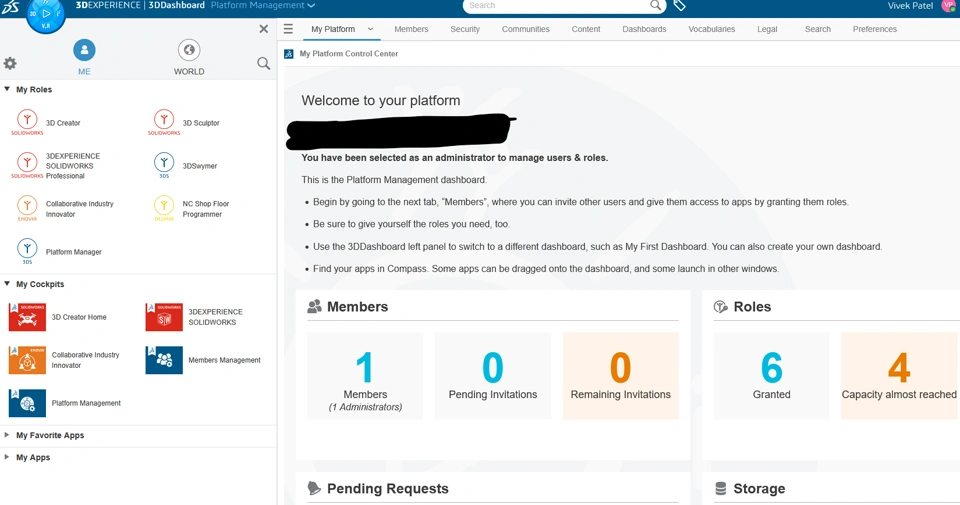Click the 3DEXPERIENCE compass icon
This screenshot has height=505, width=960.
pyautogui.click(x=46, y=14)
